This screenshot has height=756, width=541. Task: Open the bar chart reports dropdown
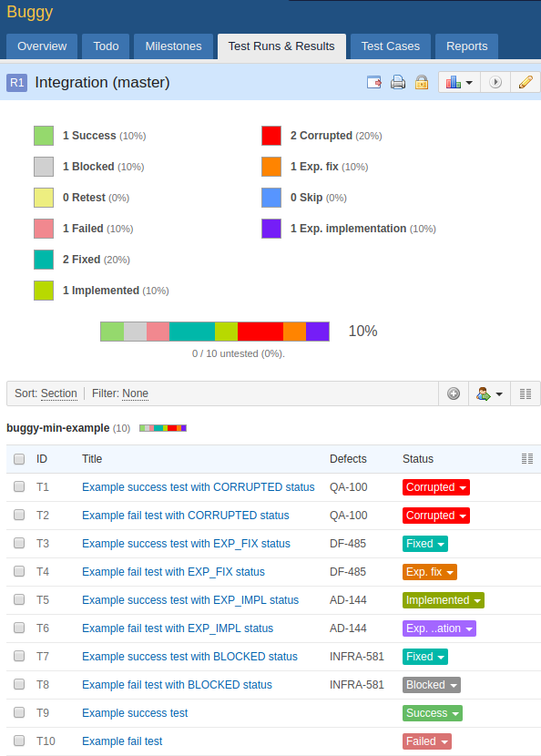click(x=459, y=83)
